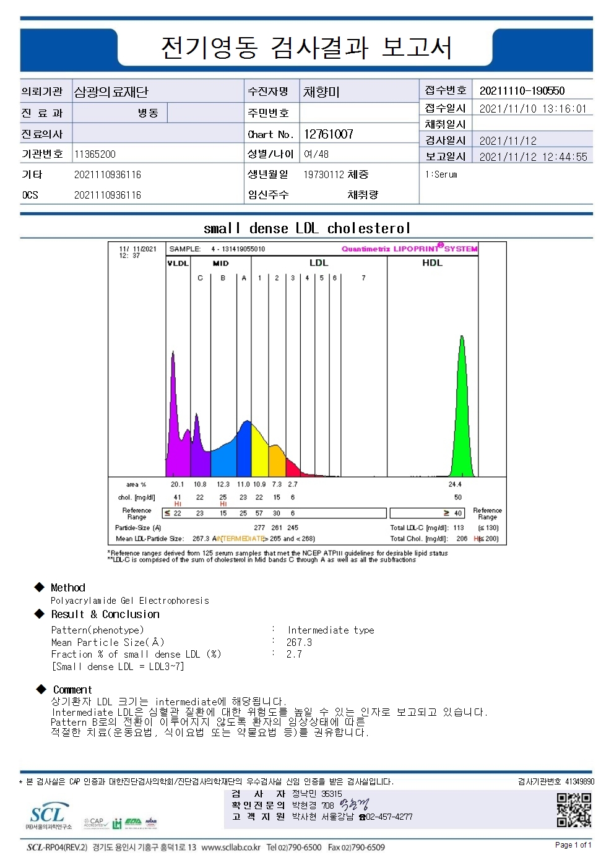The image size is (614, 868).
Task: Click the empty 채취일시 value field
Action: [x=532, y=124]
